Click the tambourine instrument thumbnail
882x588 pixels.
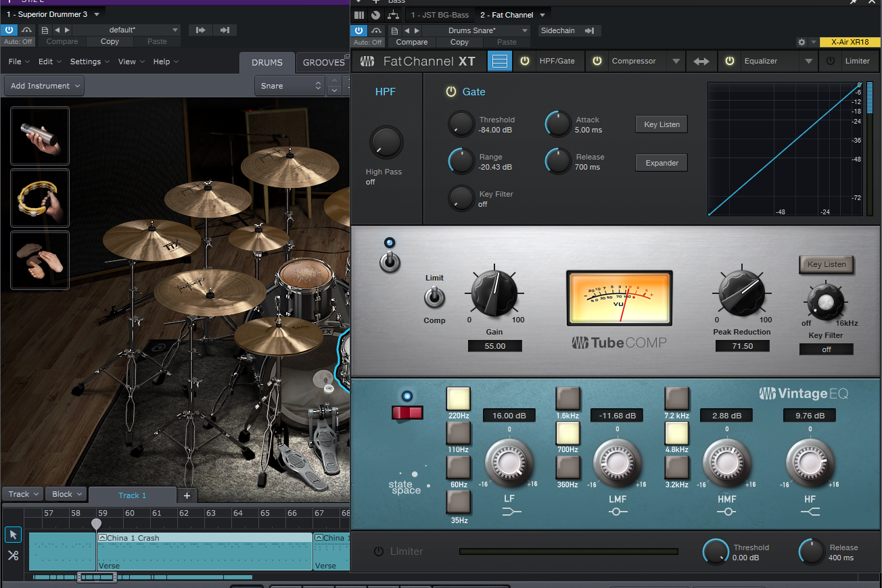pyautogui.click(x=40, y=198)
